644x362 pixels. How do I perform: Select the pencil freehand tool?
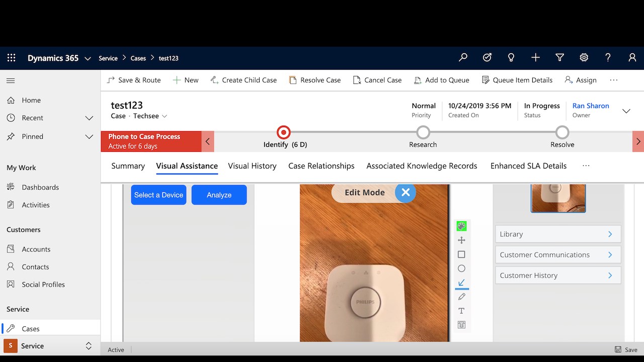461,297
